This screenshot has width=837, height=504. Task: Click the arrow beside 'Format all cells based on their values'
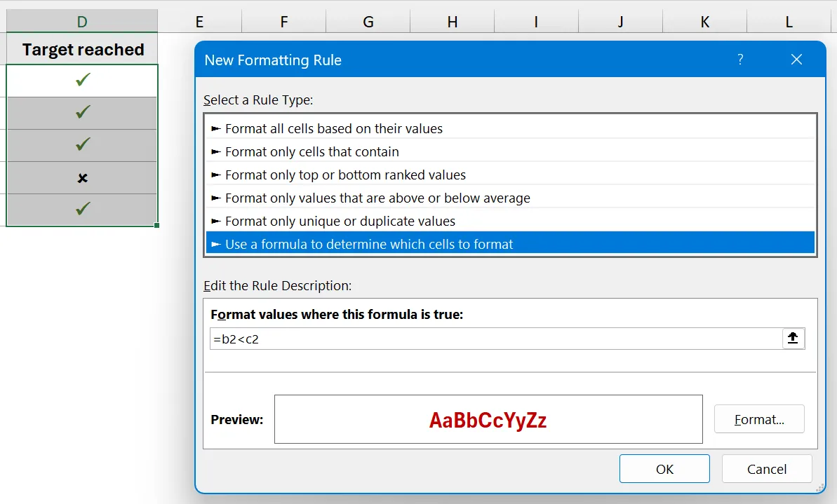point(216,128)
